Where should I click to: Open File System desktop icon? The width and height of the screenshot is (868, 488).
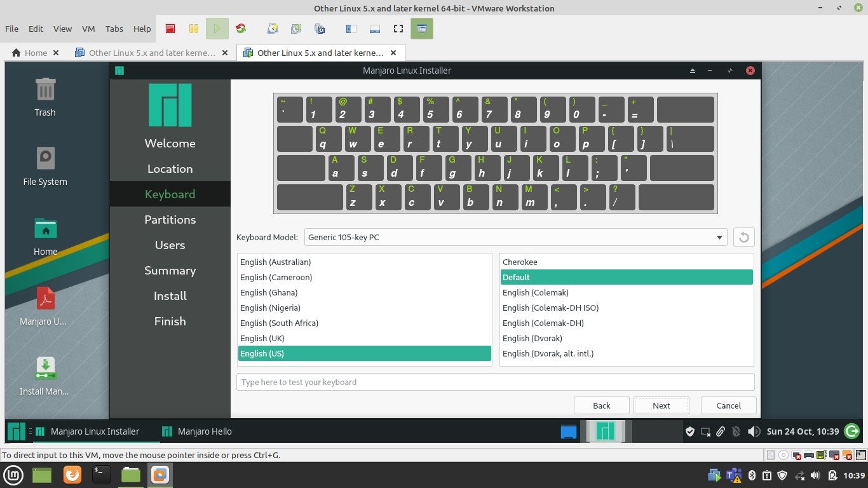click(x=45, y=166)
